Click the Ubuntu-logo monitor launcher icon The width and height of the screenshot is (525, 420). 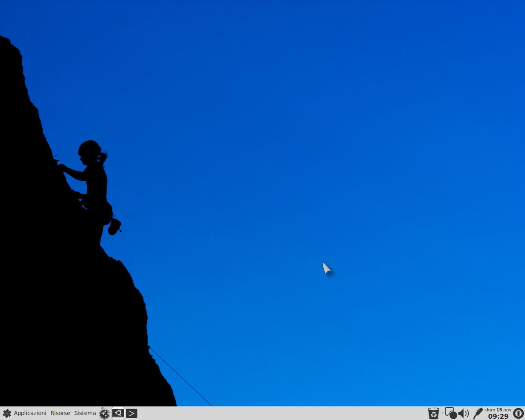[118, 413]
